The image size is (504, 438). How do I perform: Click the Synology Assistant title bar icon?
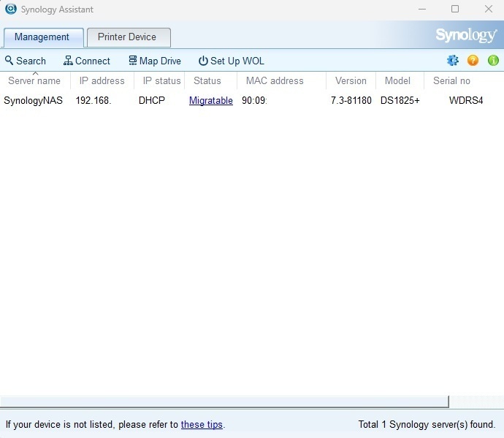point(11,9)
